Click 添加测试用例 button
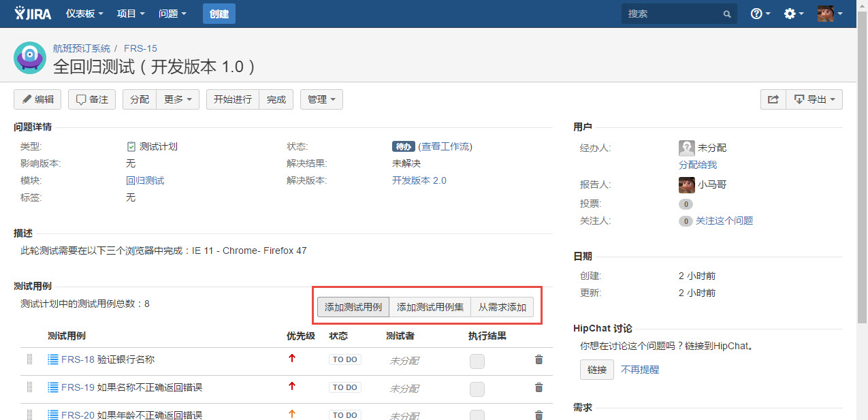 coord(353,307)
